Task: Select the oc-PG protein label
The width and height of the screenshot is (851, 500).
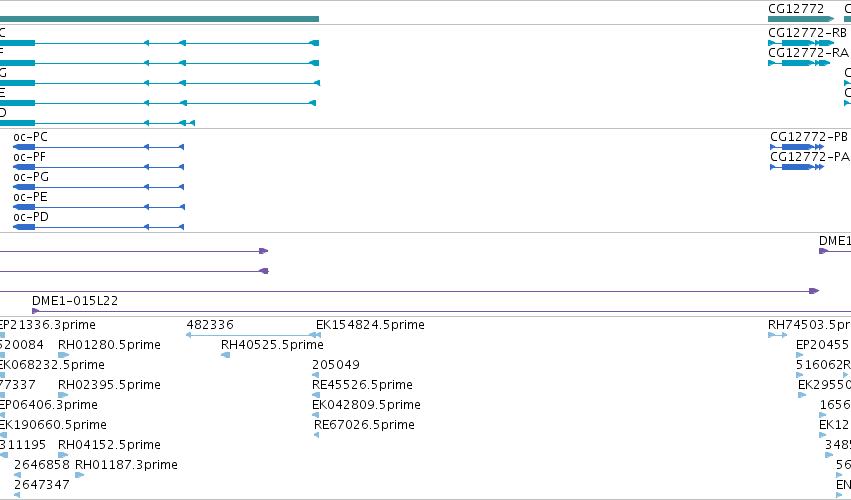Action: point(31,177)
